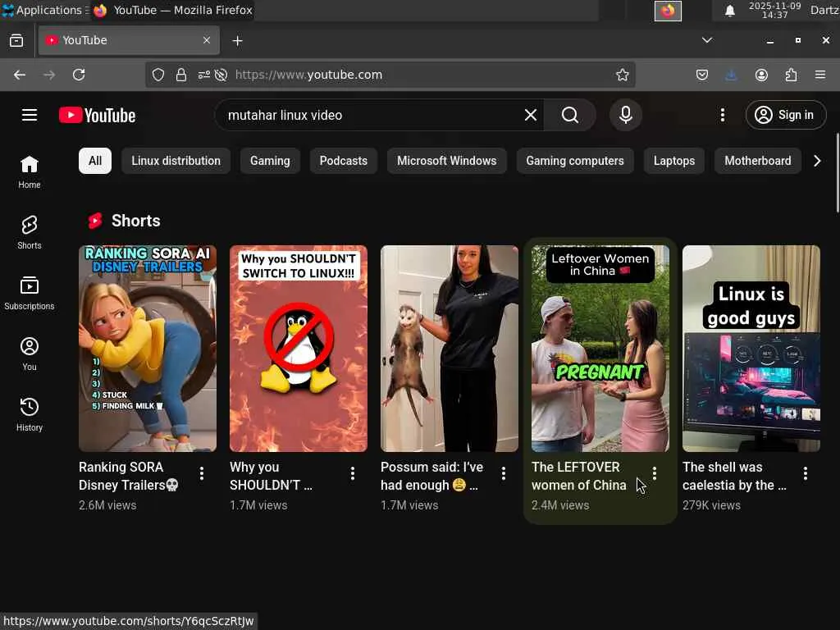Open options for The shell was caelestia short
Image resolution: width=840 pixels, height=630 pixels.
806,473
